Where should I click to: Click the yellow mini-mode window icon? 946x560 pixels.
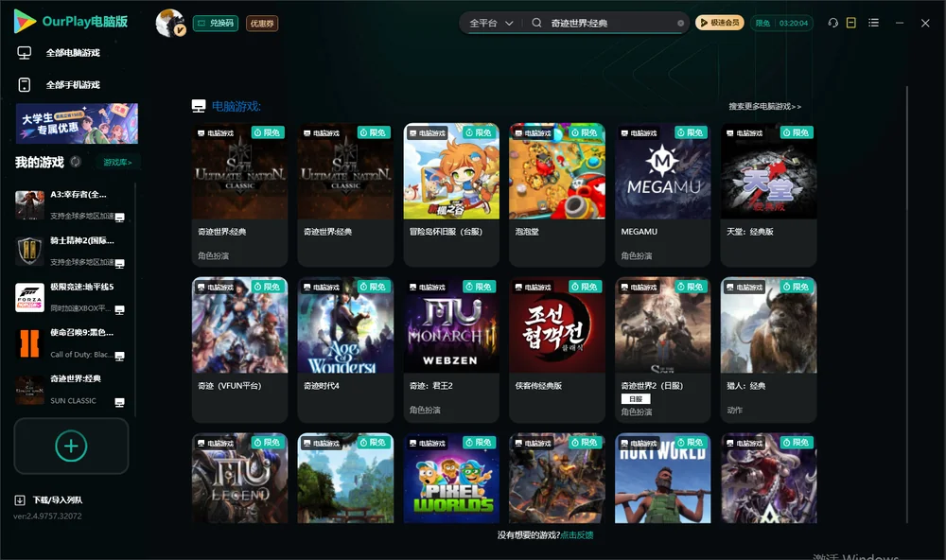[x=851, y=23]
